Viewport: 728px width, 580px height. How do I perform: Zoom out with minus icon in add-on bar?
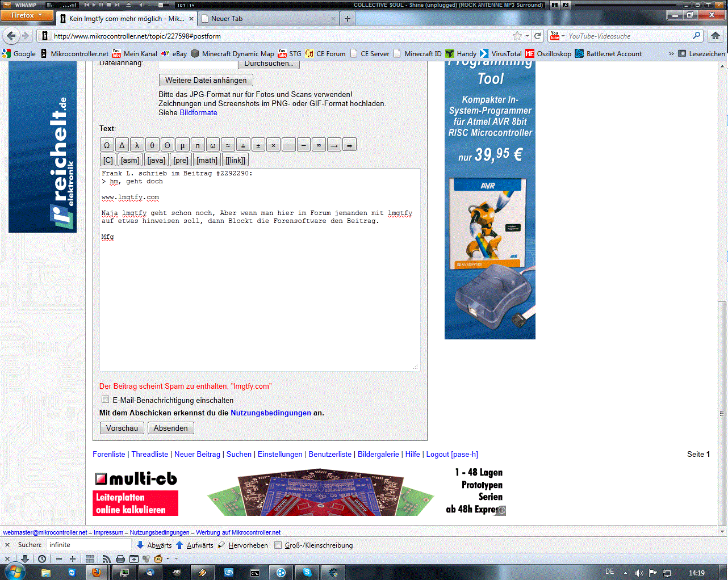58,559
